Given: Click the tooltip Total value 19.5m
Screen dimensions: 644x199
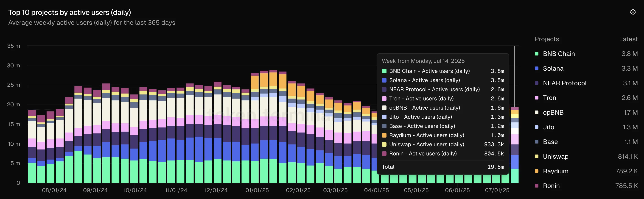Looking at the screenshot, I should (496, 167).
